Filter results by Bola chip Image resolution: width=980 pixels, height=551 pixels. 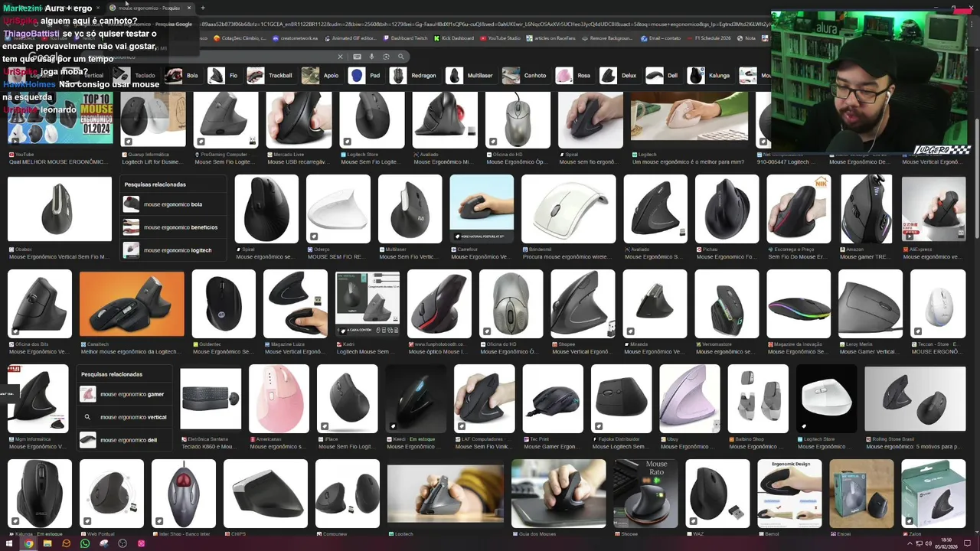tap(182, 75)
